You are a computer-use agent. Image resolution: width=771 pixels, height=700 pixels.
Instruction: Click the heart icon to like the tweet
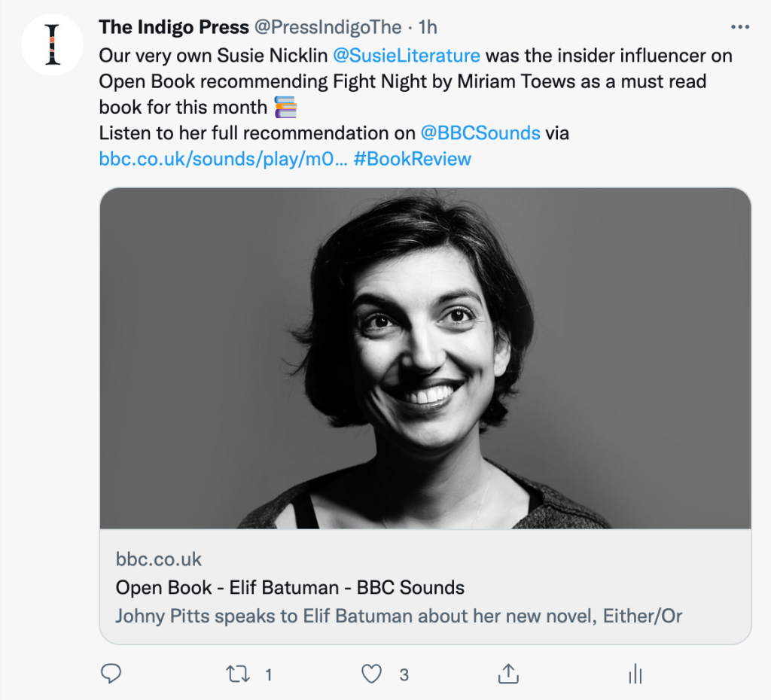tap(370, 674)
